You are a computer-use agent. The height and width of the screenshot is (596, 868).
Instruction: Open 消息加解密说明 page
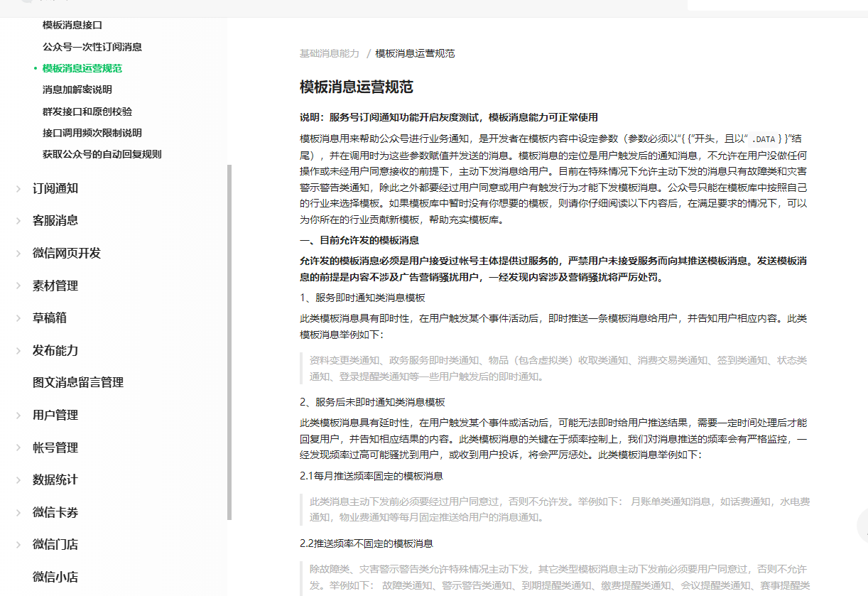click(77, 90)
